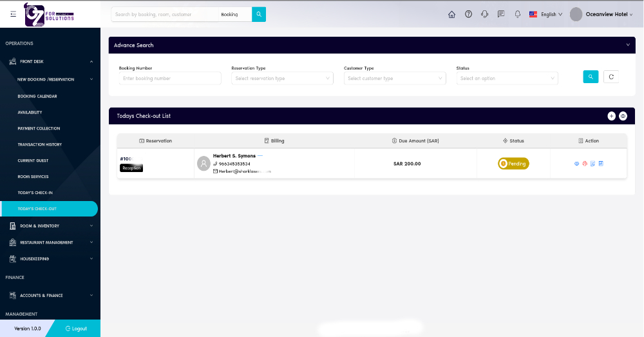The width and height of the screenshot is (644, 337).
Task: Click the Accounts & Finance sidebar icon
Action: tap(13, 295)
